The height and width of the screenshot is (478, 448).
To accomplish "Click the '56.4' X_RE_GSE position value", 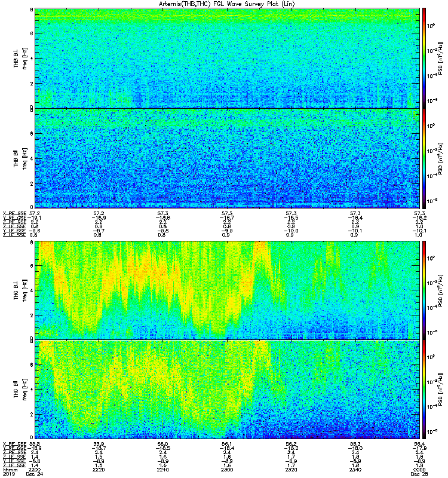I will [419, 444].
